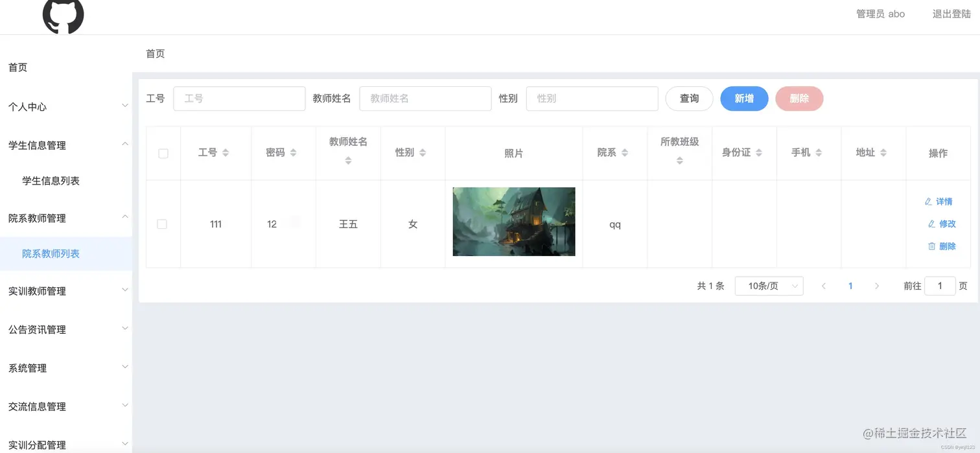
Task: Click the 操作 column header
Action: 938,154
